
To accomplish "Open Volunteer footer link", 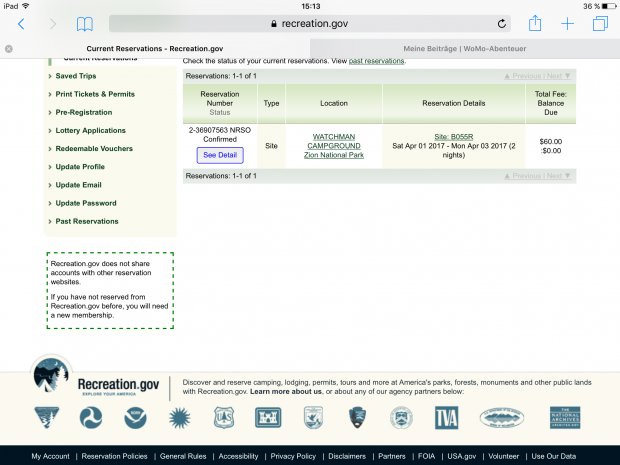I will coord(503,456).
